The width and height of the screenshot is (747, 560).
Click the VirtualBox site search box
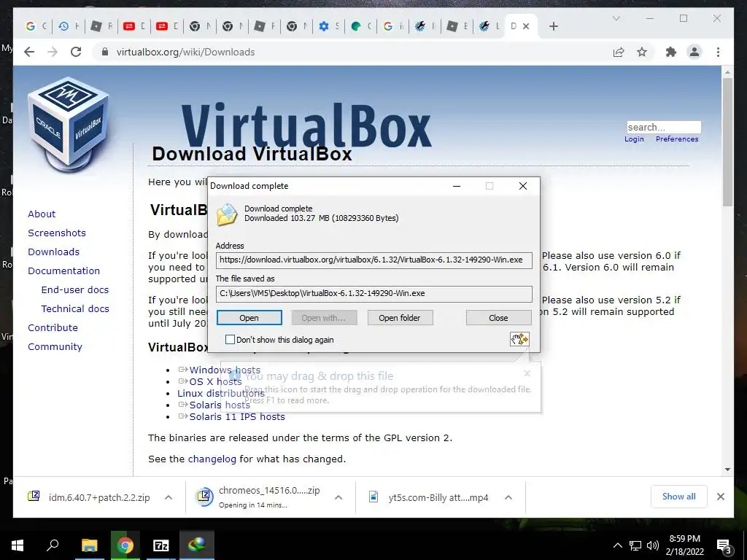click(x=664, y=127)
